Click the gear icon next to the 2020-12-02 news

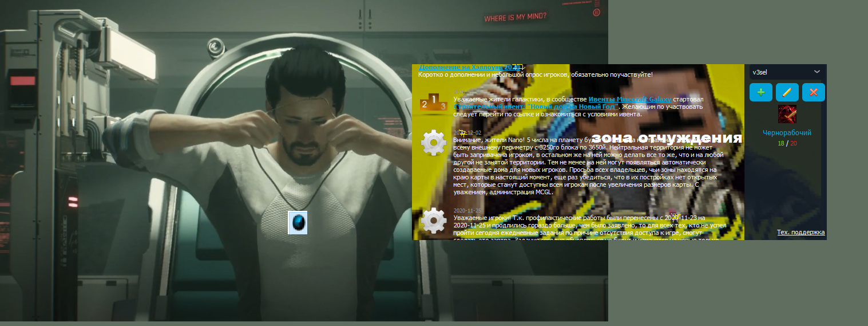434,143
